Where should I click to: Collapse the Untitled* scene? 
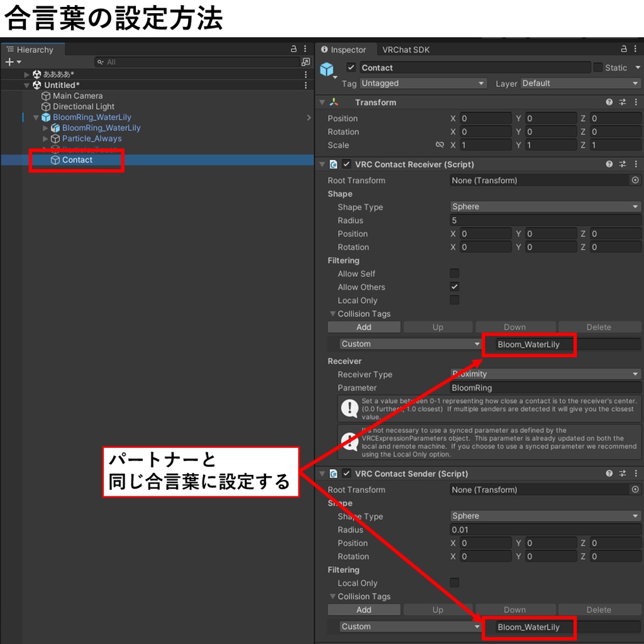[x=26, y=85]
